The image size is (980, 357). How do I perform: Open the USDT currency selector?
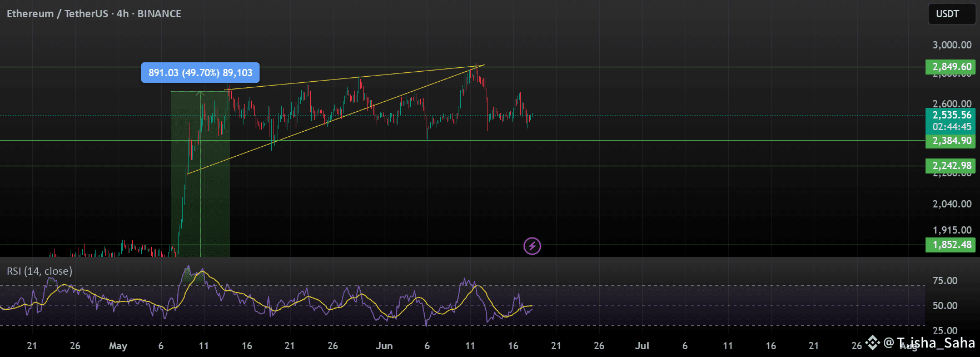point(952,14)
